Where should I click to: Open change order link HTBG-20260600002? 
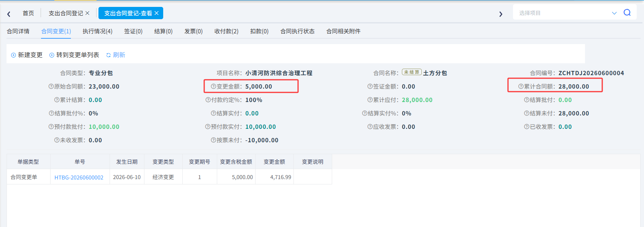[79, 177]
